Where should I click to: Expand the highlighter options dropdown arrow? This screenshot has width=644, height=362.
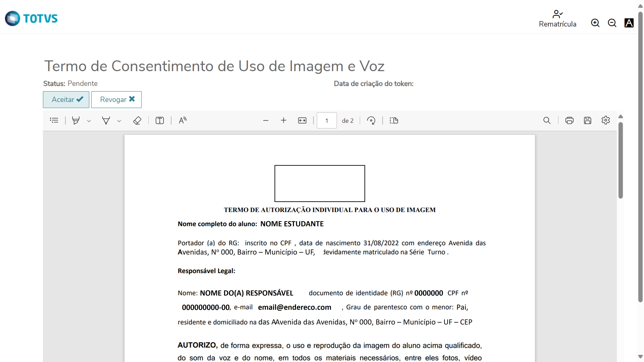pyautogui.click(x=89, y=121)
